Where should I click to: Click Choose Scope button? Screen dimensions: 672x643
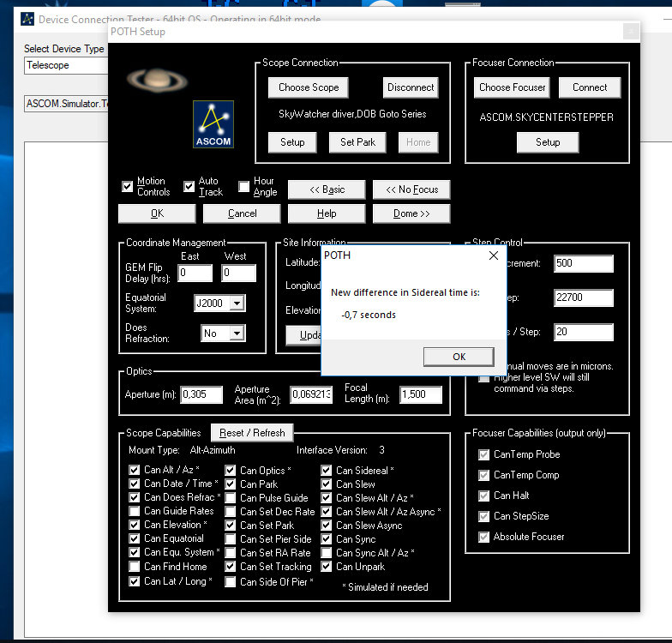click(x=309, y=87)
